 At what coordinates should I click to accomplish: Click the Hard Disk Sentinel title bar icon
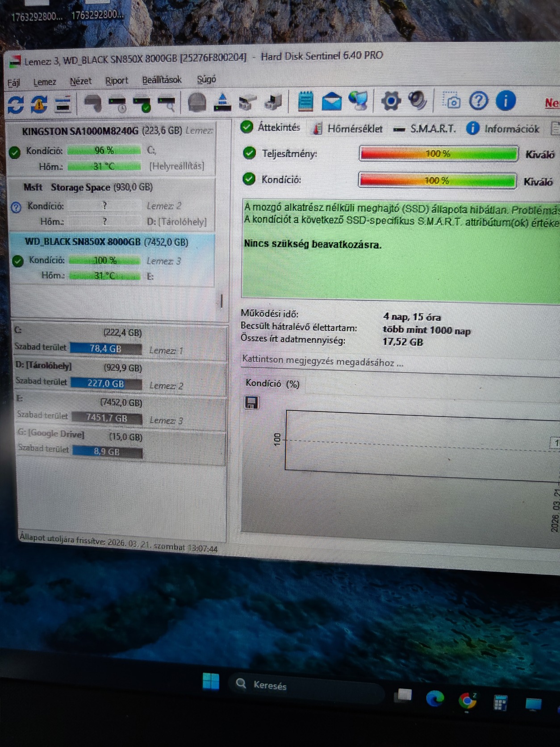15,61
